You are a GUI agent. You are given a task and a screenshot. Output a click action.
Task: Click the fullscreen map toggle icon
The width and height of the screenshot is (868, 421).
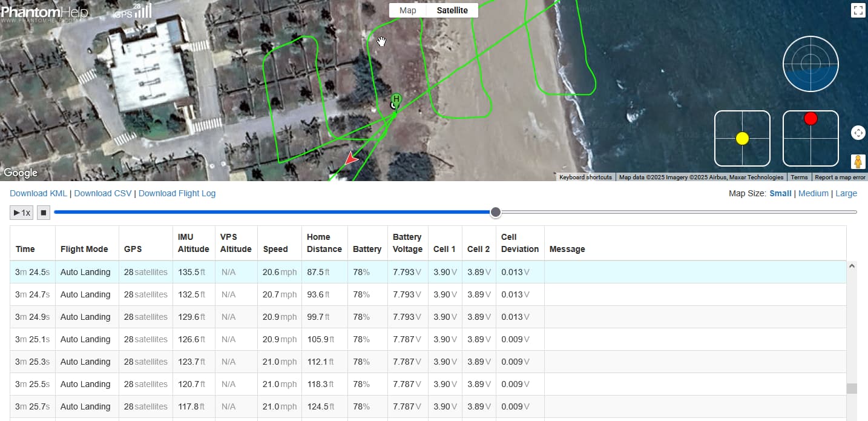click(x=857, y=10)
